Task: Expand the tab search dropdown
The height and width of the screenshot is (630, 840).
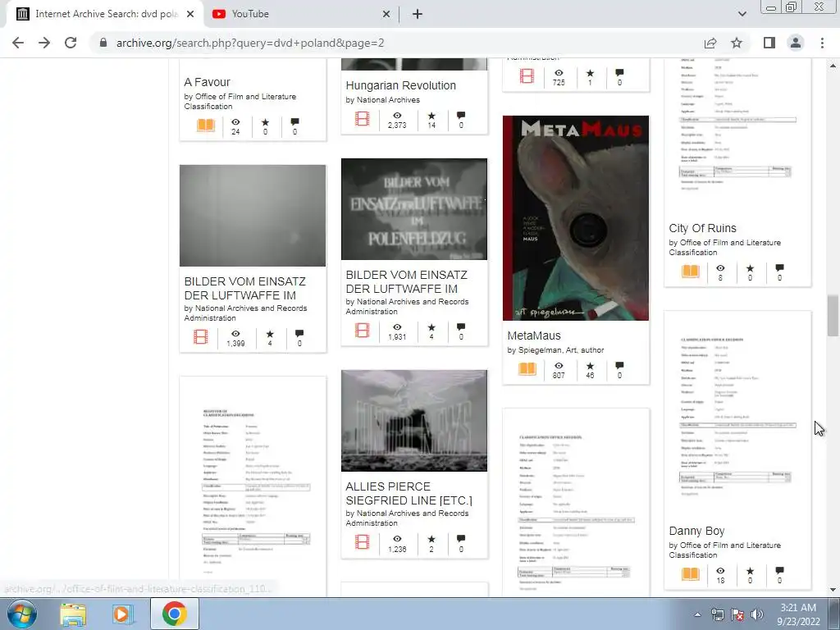Action: [742, 14]
